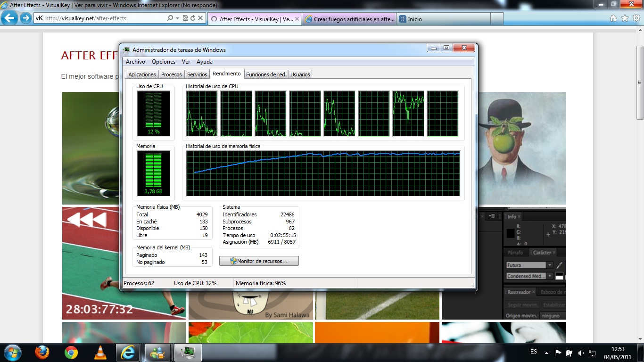The width and height of the screenshot is (644, 362).
Task: Open VLC media player from taskbar
Action: (100, 352)
